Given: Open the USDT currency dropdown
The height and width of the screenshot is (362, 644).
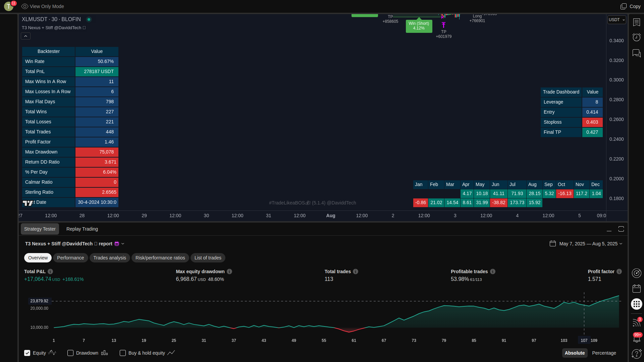Looking at the screenshot, I should [616, 20].
